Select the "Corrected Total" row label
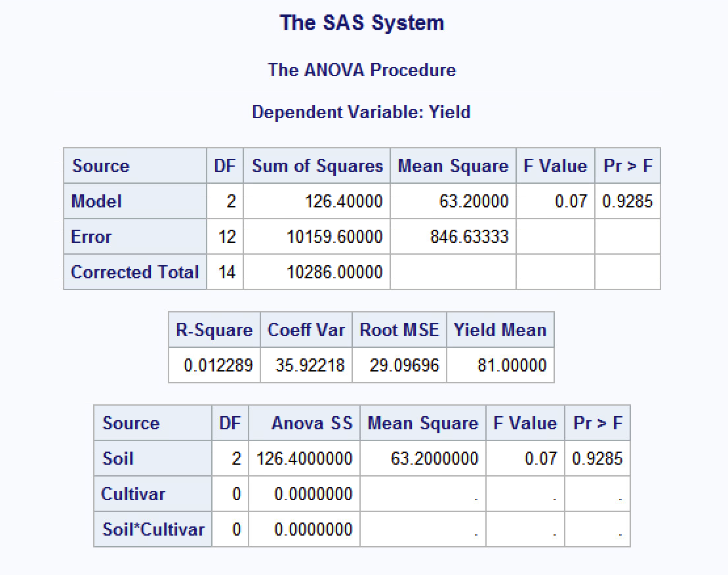Viewport: 728px width, 575px height. (x=134, y=272)
